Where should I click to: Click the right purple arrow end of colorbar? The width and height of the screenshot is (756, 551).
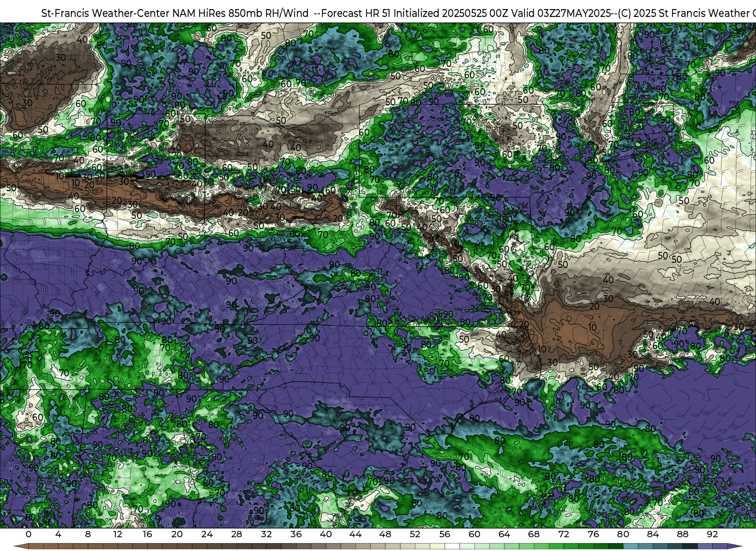click(x=735, y=547)
